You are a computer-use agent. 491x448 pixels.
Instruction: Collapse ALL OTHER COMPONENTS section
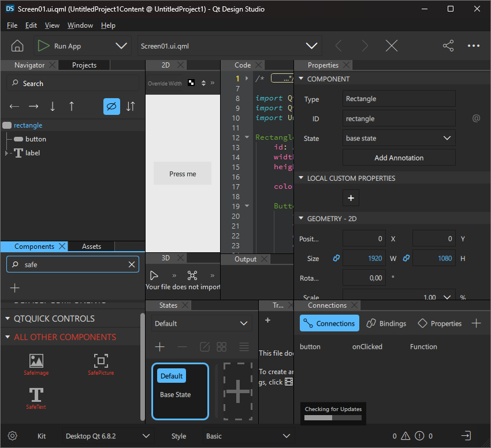tap(8, 337)
